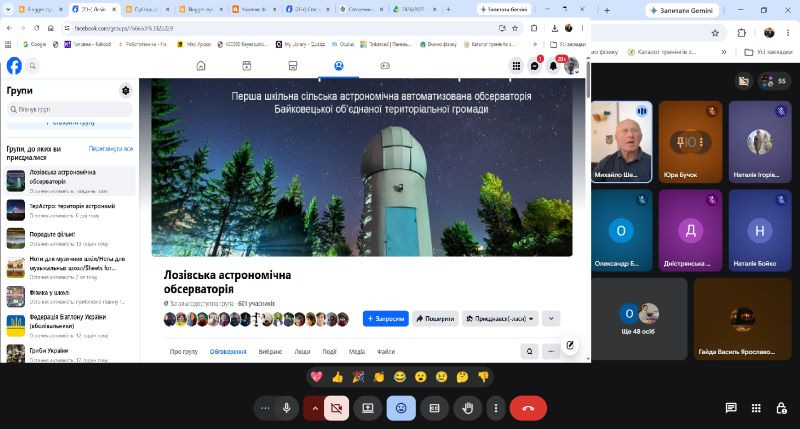Viewport: 800px width, 429px height.
Task: Open Ще 48 осіб participants tile
Action: coord(639,318)
